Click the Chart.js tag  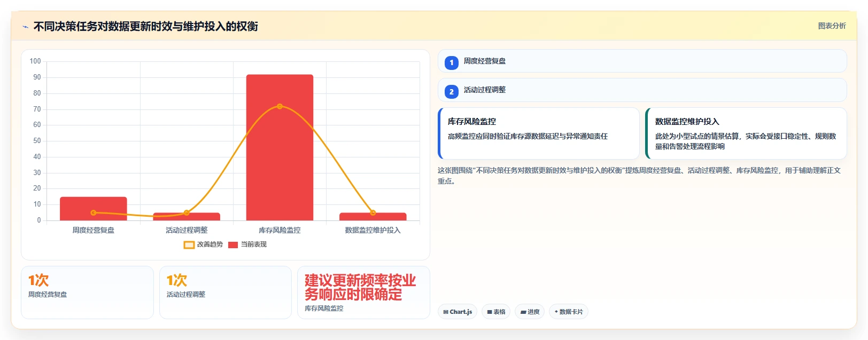coord(458,312)
